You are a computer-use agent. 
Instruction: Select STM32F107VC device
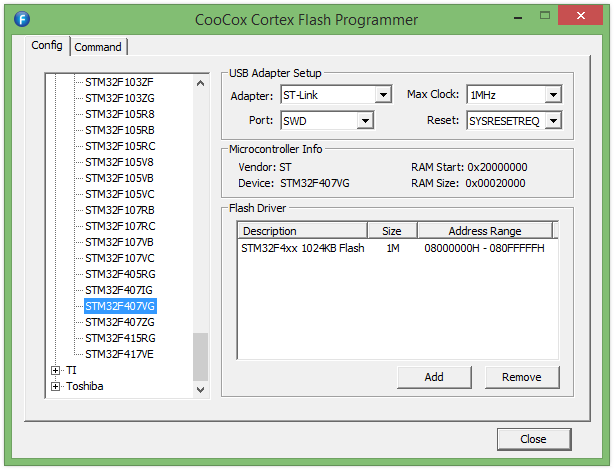click(x=119, y=258)
